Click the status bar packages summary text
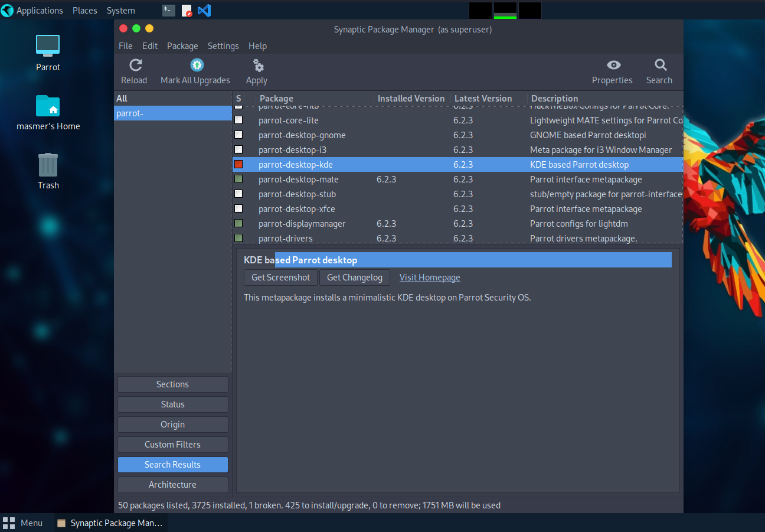The image size is (765, 532). (309, 505)
